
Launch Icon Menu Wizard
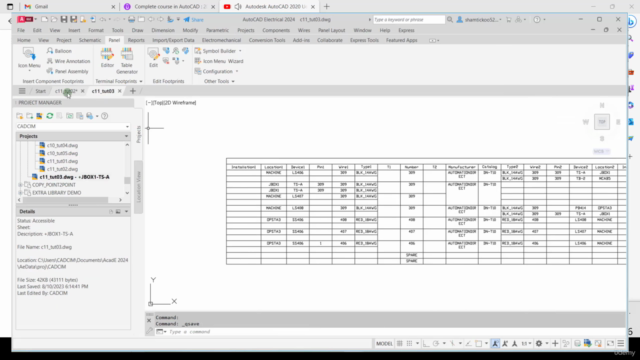(x=219, y=61)
